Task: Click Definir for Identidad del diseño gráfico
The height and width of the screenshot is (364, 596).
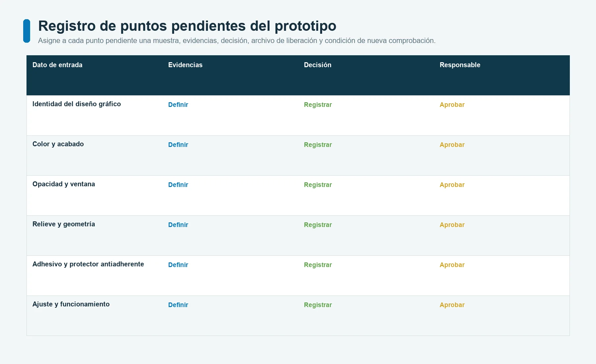Action: tap(178, 105)
